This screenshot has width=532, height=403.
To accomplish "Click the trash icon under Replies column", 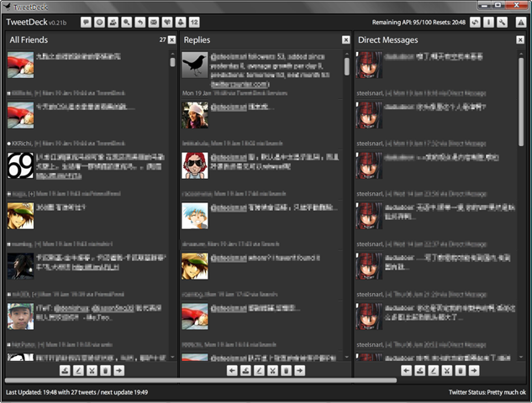I will [287, 370].
